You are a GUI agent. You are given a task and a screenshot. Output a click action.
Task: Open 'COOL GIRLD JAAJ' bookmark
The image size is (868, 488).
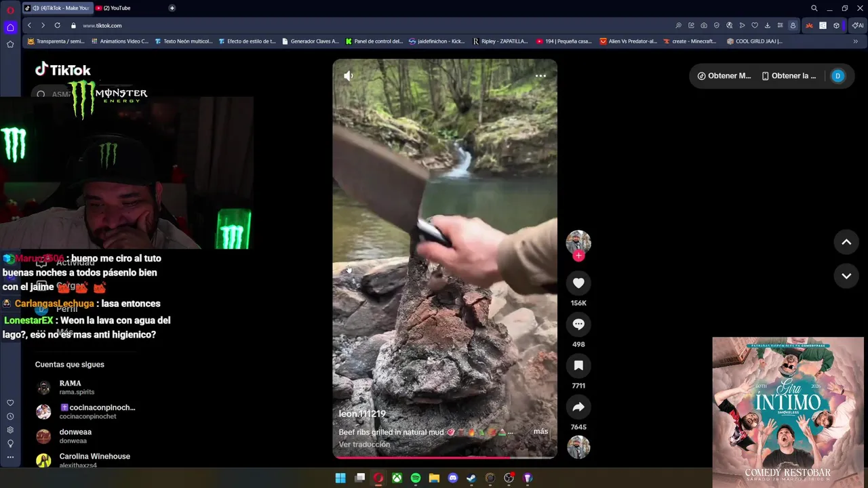(x=754, y=41)
